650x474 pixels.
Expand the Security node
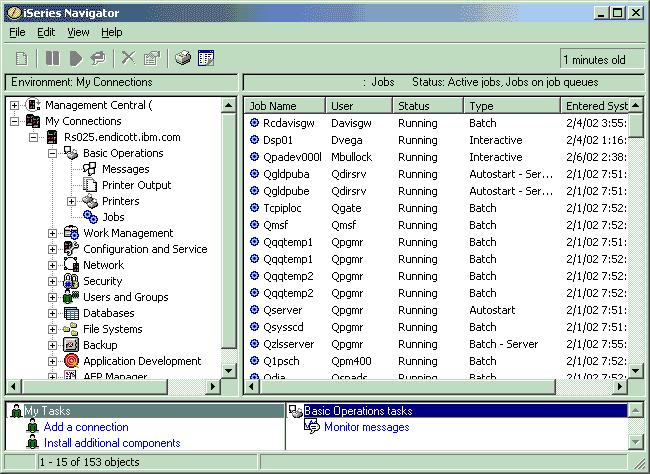52,281
